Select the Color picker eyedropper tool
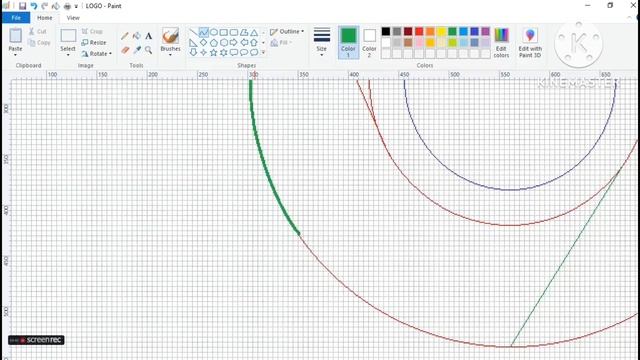The image size is (640, 360). (137, 50)
